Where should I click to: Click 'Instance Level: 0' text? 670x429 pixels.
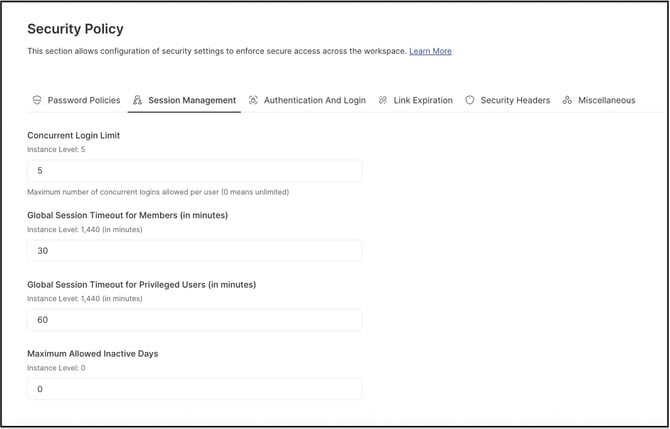coord(56,368)
